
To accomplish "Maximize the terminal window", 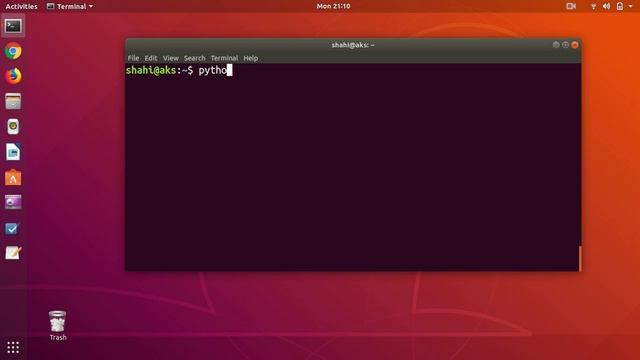I will point(565,44).
